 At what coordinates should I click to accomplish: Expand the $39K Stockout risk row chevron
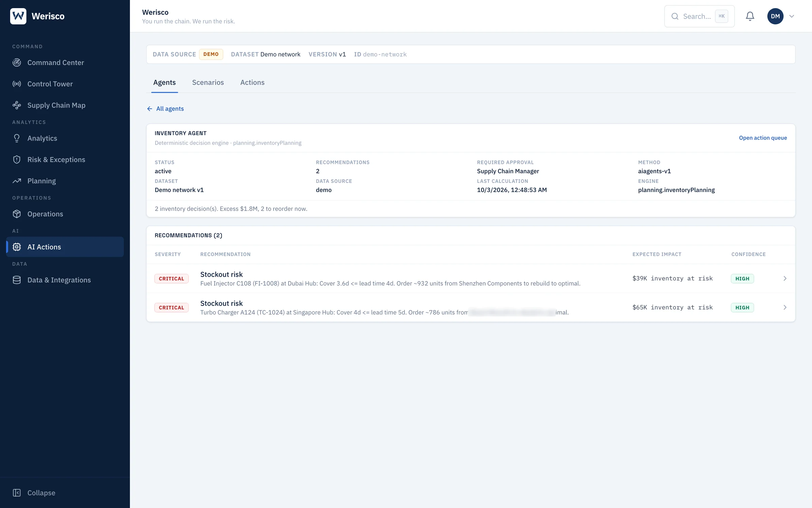[x=785, y=278]
